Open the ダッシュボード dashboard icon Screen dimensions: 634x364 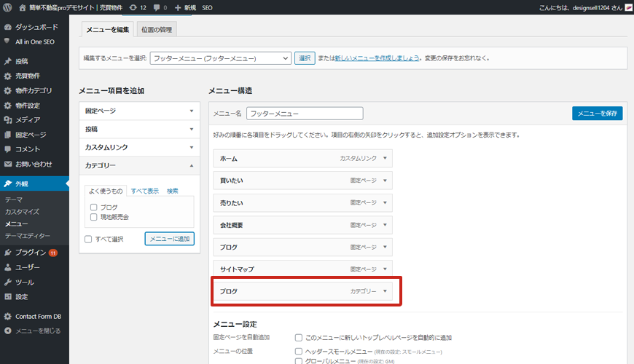click(x=8, y=27)
